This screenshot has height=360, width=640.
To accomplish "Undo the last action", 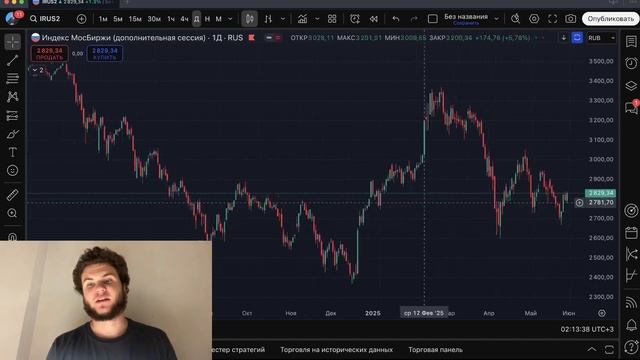I will [396, 19].
